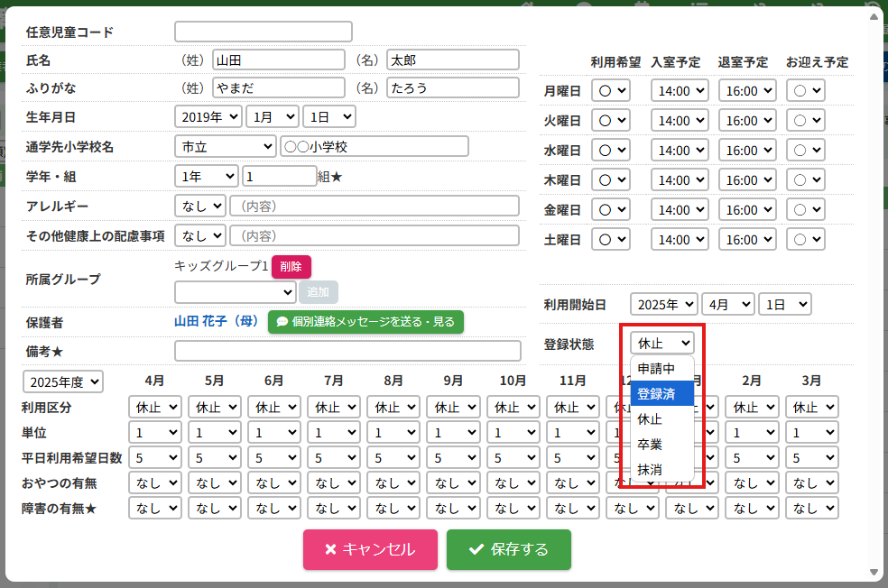Click the scrollbar down arrow

[874, 573]
